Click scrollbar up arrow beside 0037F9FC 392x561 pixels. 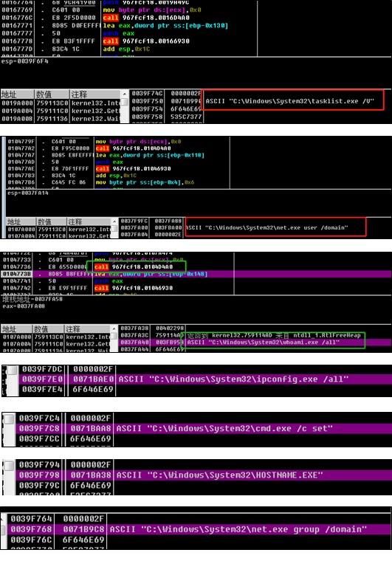click(x=114, y=221)
